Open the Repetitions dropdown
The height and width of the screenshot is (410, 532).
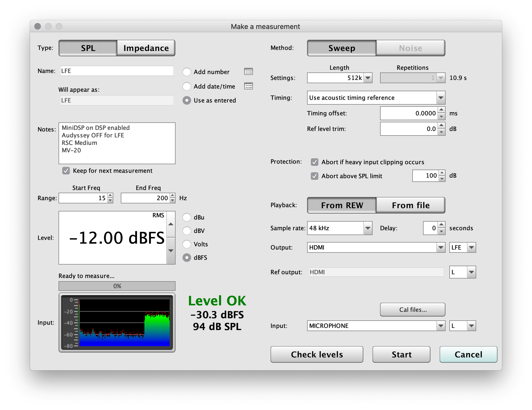[441, 78]
